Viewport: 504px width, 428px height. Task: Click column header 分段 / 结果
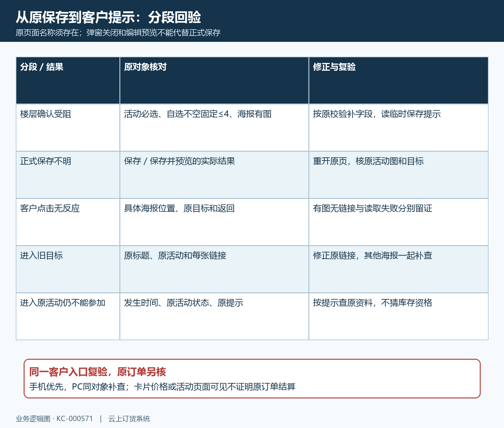click(68, 81)
